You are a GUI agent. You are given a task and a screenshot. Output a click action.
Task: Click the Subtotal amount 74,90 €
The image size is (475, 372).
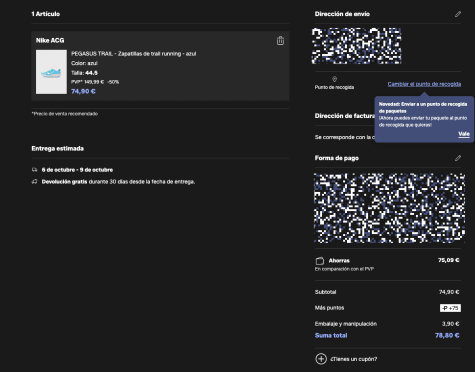tap(449, 292)
